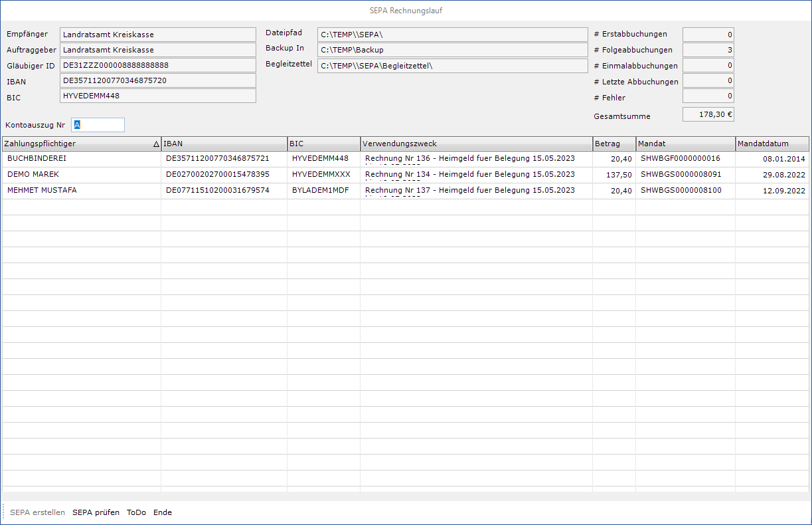Sort by Mandat column header

coord(685,144)
